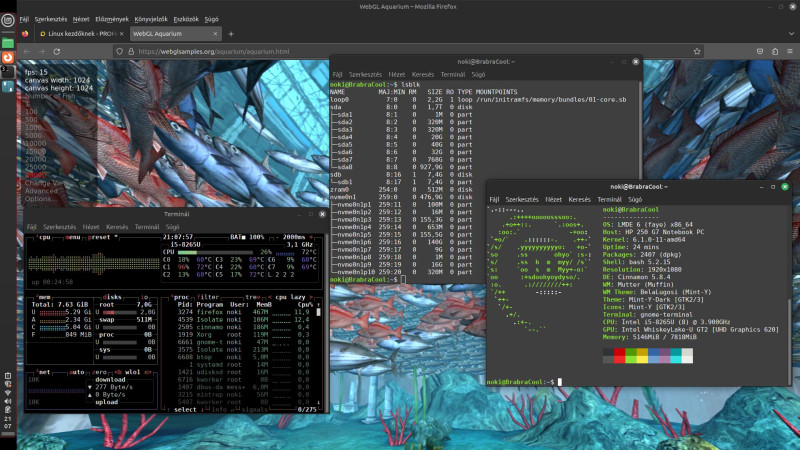The image size is (800, 450).
Task: Open the Könyvjelzők menu in Firefox
Action: tap(151, 19)
